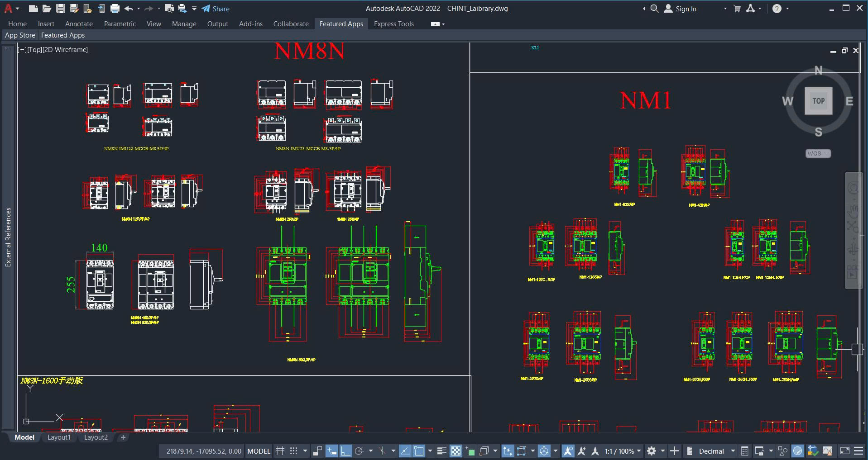Open the Parametric ribbon tab
This screenshot has width=868, height=460.
click(120, 24)
